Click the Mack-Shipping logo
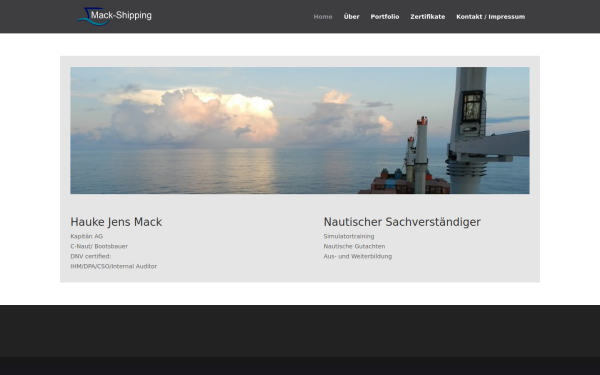Viewport: 600px width, 375px height. 114,16
